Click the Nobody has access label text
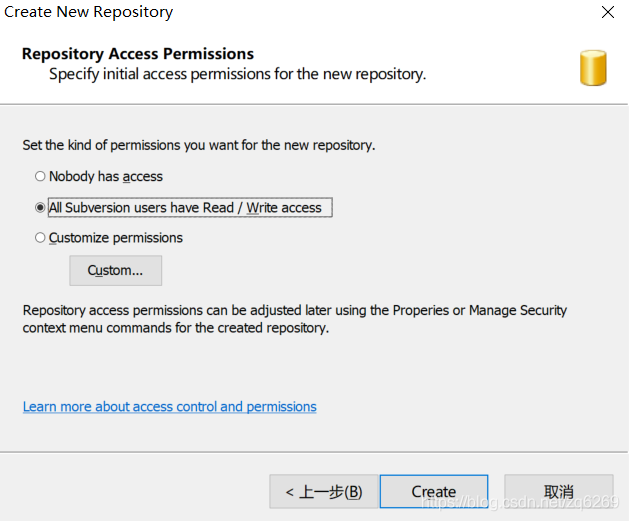This screenshot has width=629, height=521. pos(106,176)
